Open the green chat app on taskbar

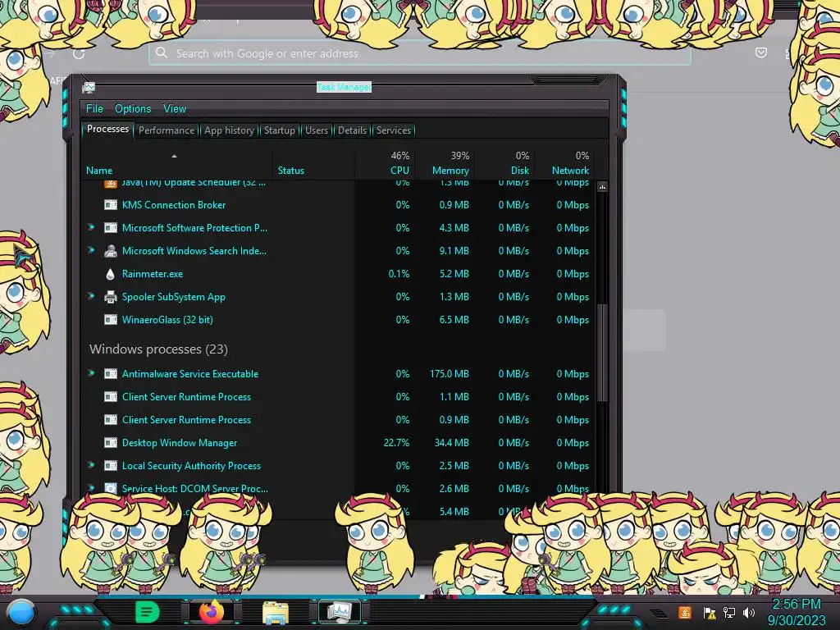click(x=147, y=612)
